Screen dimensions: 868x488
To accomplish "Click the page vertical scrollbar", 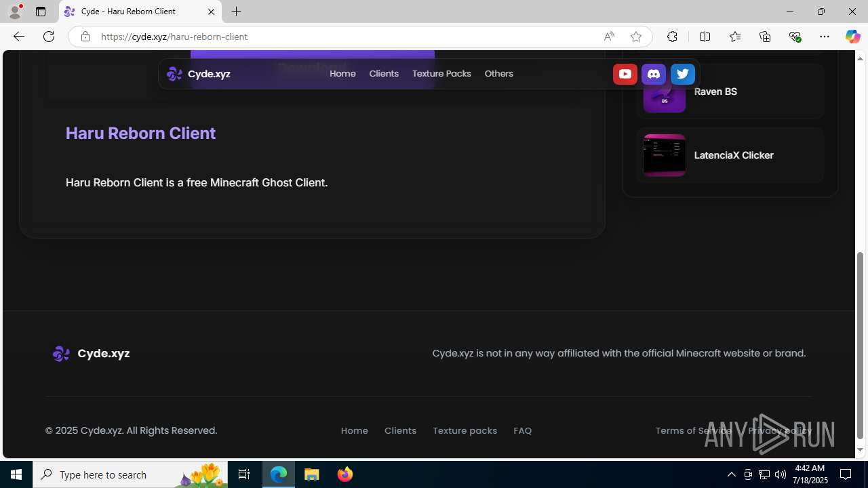I will pos(861,346).
